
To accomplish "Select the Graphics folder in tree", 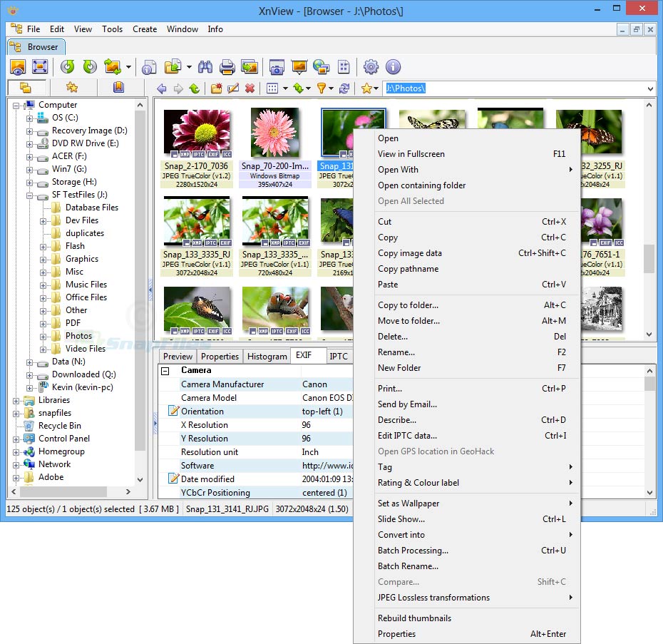I will [81, 259].
